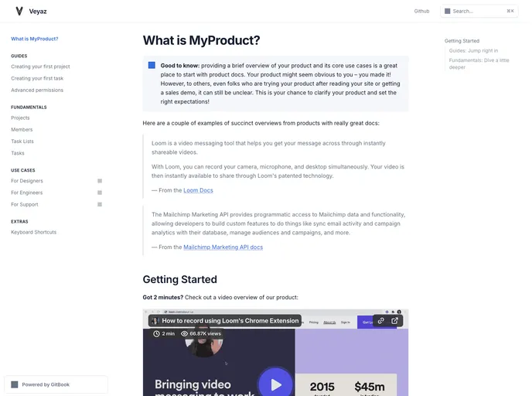Go to Task Lists page
Image resolution: width=532 pixels, height=396 pixels.
click(22, 142)
